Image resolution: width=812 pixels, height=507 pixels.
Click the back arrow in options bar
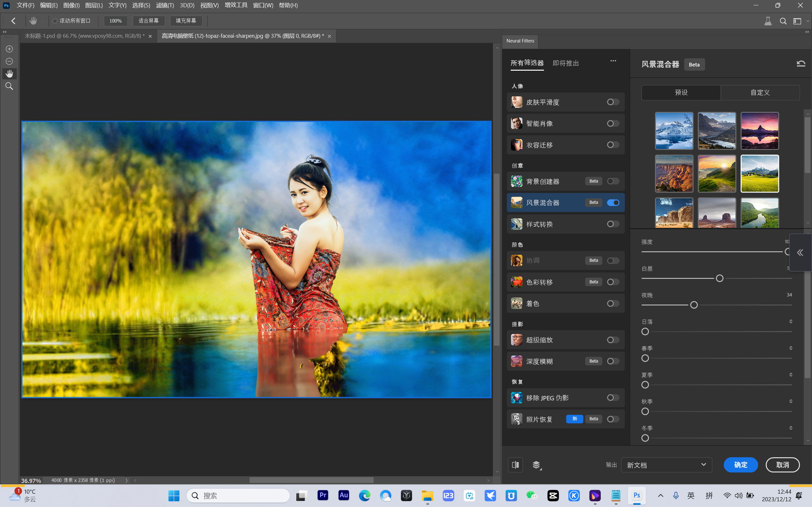point(13,21)
